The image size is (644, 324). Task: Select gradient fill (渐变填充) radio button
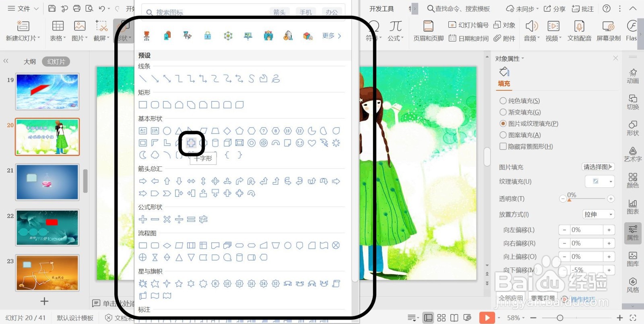(x=503, y=112)
